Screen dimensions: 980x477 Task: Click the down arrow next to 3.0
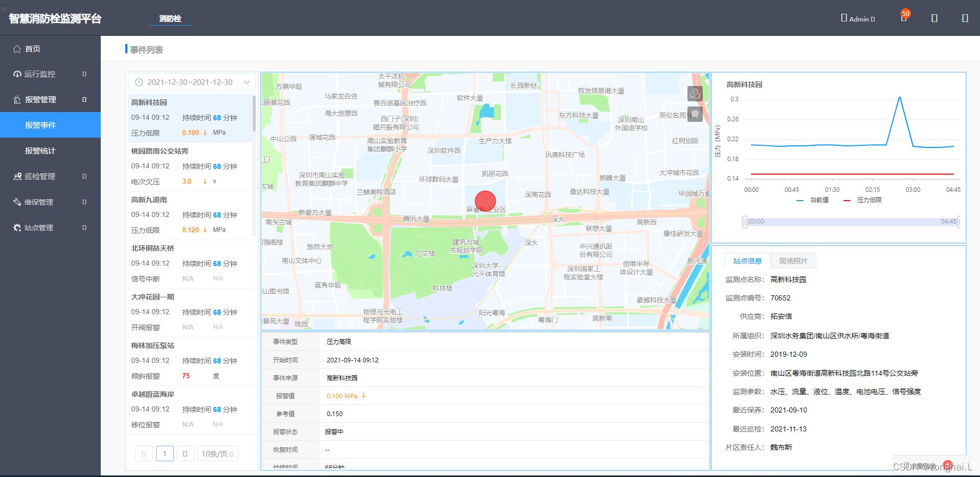[205, 181]
